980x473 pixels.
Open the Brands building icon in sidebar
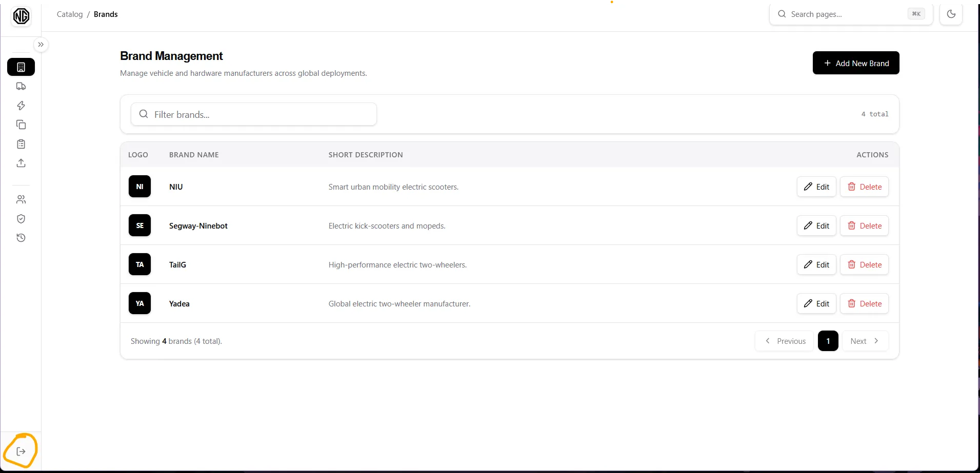[x=21, y=67]
